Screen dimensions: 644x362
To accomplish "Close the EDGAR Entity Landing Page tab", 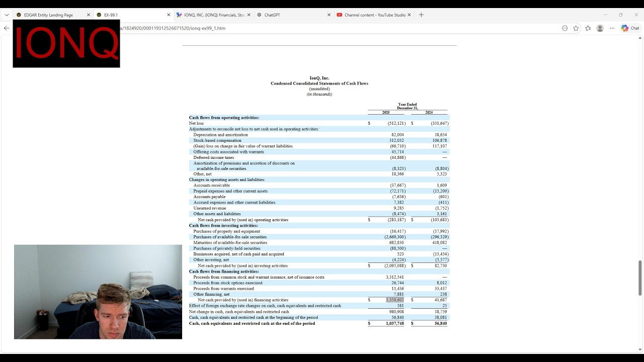I will point(89,15).
